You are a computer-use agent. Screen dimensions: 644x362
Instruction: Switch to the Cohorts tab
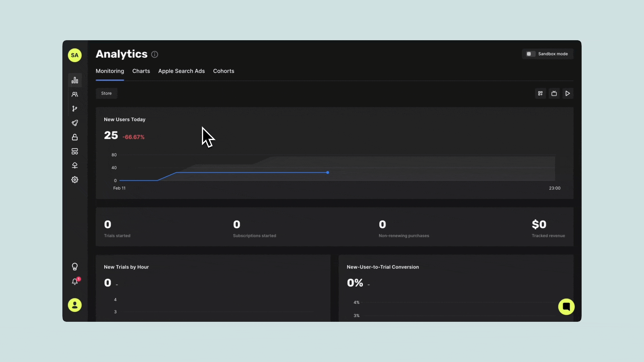(x=223, y=71)
